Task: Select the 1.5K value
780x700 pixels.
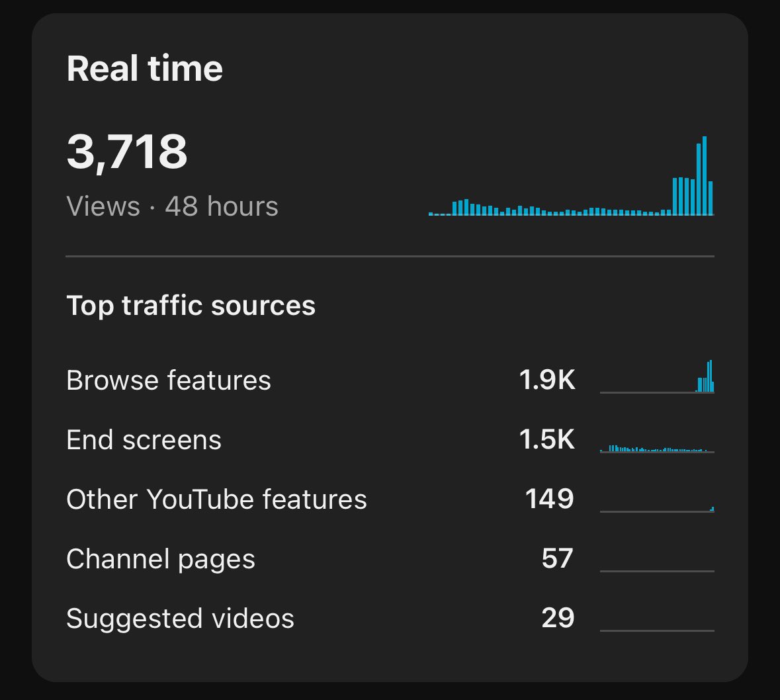Action: (x=546, y=440)
